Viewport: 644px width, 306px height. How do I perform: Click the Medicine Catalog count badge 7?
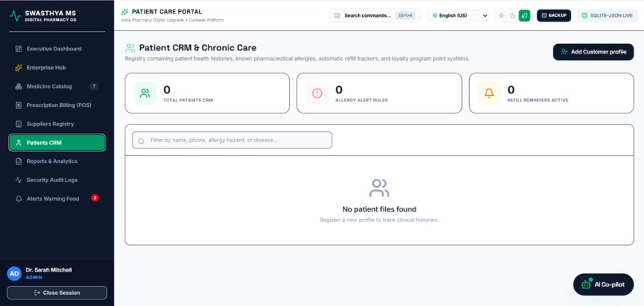coord(94,86)
